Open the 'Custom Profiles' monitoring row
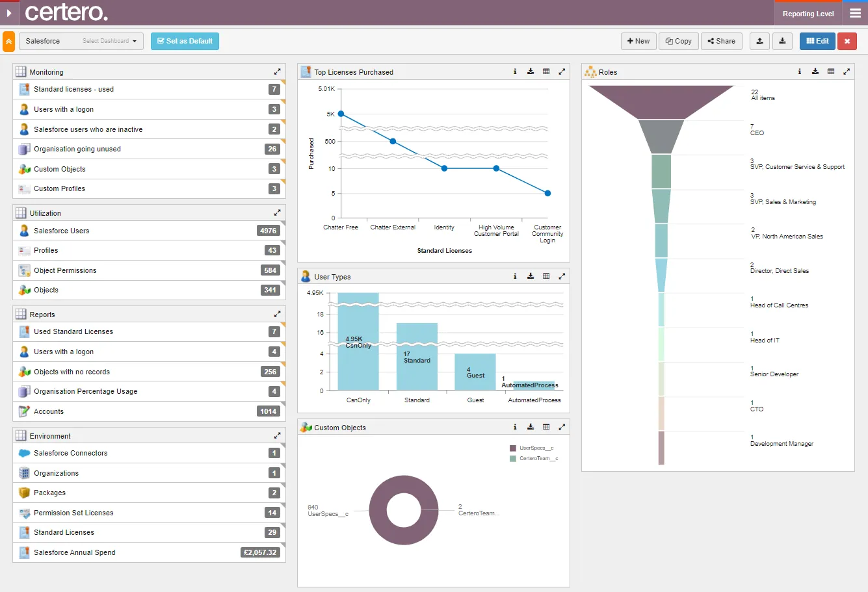This screenshot has height=592, width=868. pos(149,188)
